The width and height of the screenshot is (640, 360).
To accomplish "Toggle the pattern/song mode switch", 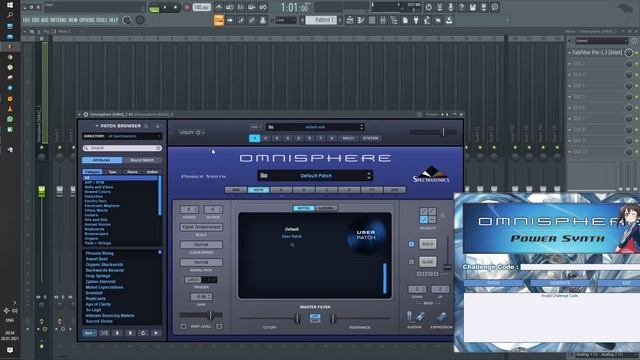I will tap(154, 8).
